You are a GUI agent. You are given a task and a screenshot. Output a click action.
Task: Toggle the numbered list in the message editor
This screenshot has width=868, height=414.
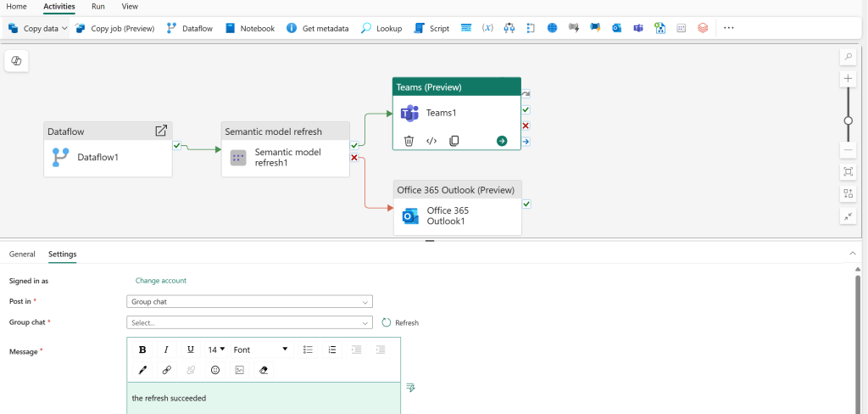pyautogui.click(x=332, y=350)
